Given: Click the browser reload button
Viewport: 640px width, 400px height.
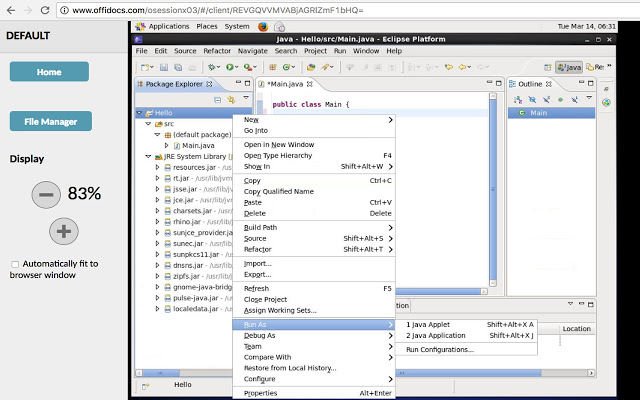Looking at the screenshot, I should 45,10.
